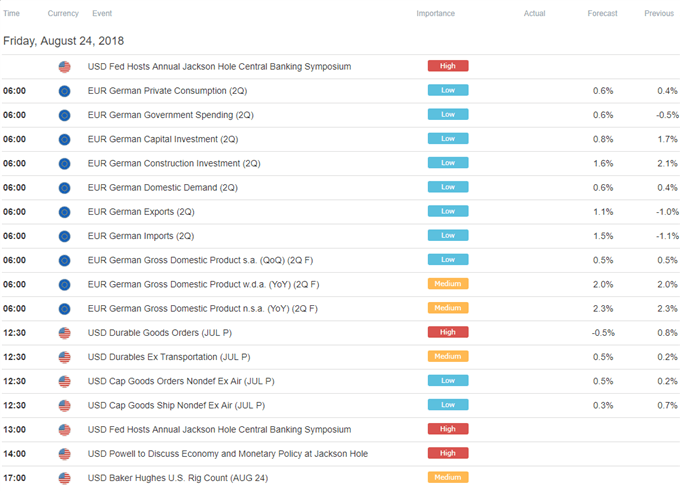Screen dimensions: 680x491
Task: Click Medium badge for Baker Hughes Rig Count
Action: tap(448, 478)
